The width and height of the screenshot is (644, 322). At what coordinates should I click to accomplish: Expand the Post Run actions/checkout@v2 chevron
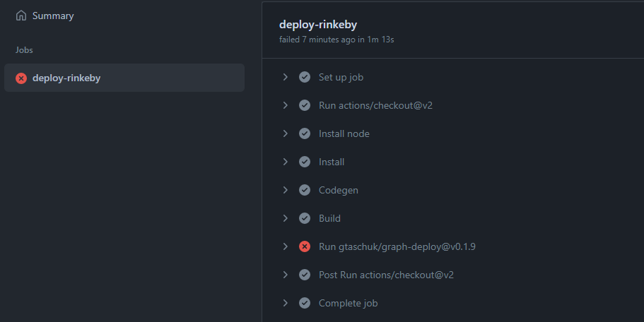(x=286, y=275)
